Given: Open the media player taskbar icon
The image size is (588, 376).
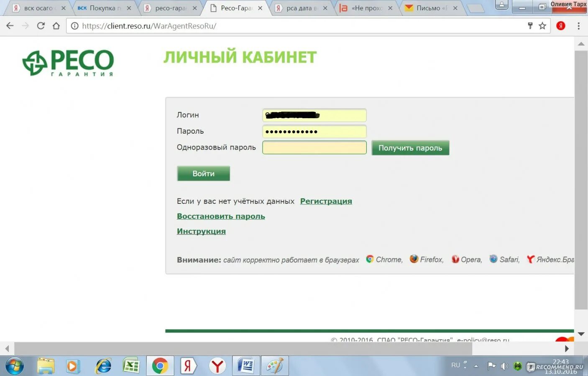Looking at the screenshot, I should pos(73,366).
